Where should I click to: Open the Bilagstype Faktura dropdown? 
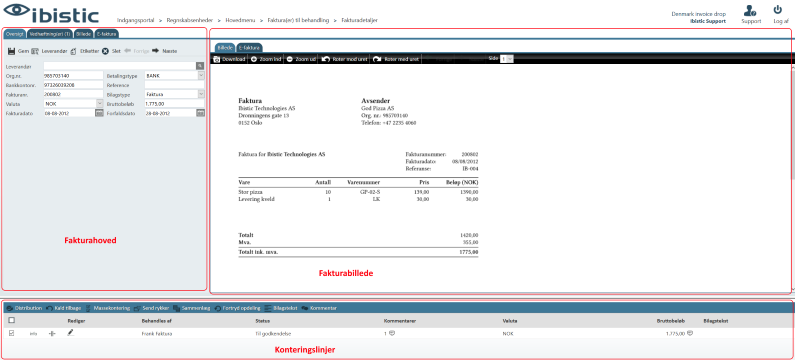pos(201,94)
